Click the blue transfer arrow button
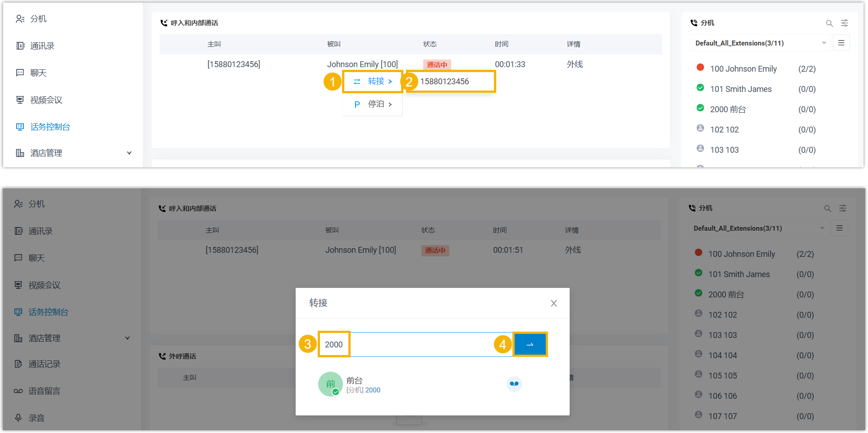 (x=530, y=344)
